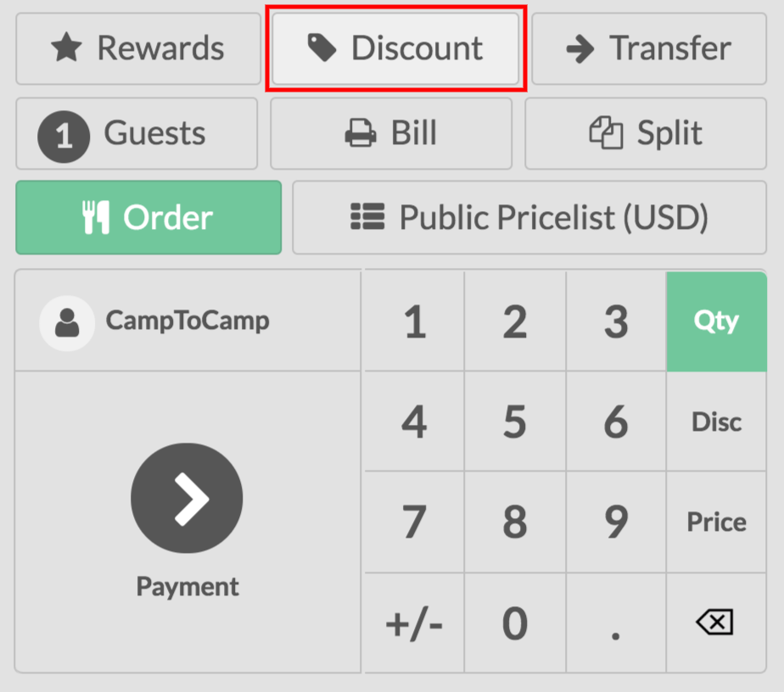784x692 pixels.
Task: Switch to the Order view
Action: (x=148, y=217)
